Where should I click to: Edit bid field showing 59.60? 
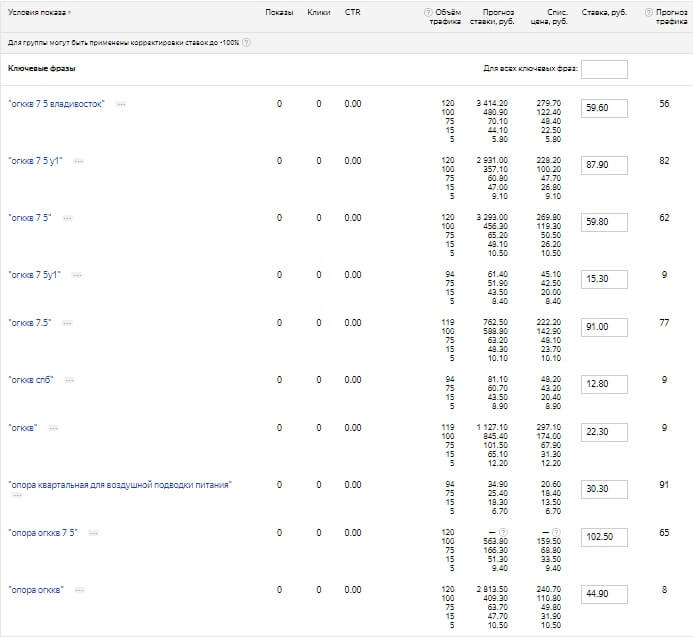click(604, 108)
